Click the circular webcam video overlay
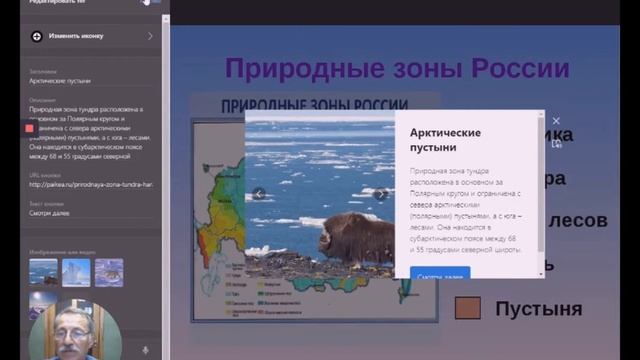The height and width of the screenshot is (360, 640). [x=75, y=331]
